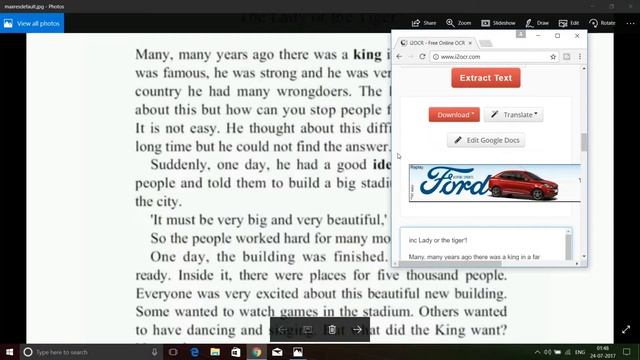Viewport: 640px width, 360px height.
Task: Open Mail app from taskbar
Action: pos(277,352)
